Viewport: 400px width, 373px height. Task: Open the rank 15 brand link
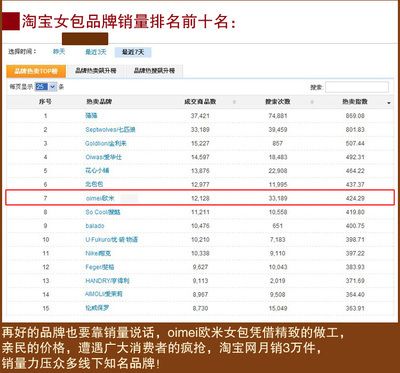97,308
